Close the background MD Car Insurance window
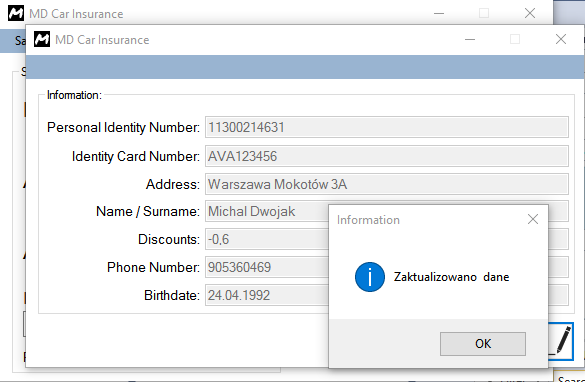 tap(530, 13)
